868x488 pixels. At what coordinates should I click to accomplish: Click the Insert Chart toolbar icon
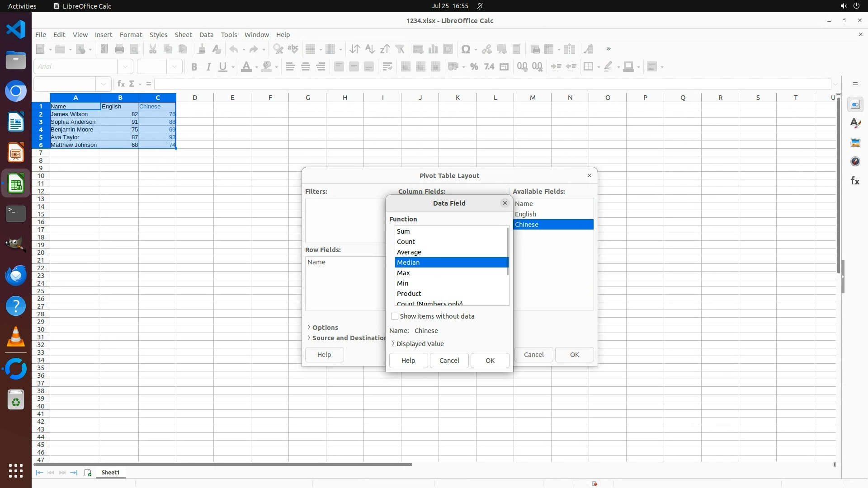[433, 49]
